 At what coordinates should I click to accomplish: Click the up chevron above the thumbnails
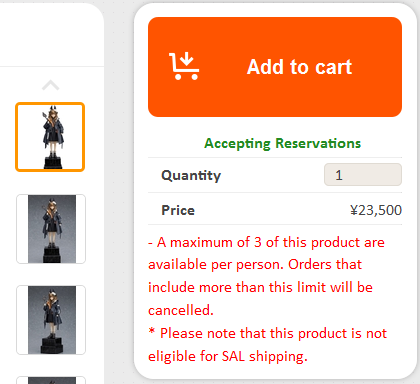[x=51, y=85]
